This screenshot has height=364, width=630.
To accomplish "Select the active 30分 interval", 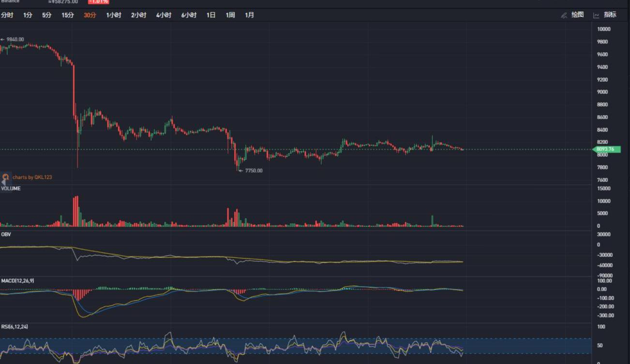I will tap(90, 15).
